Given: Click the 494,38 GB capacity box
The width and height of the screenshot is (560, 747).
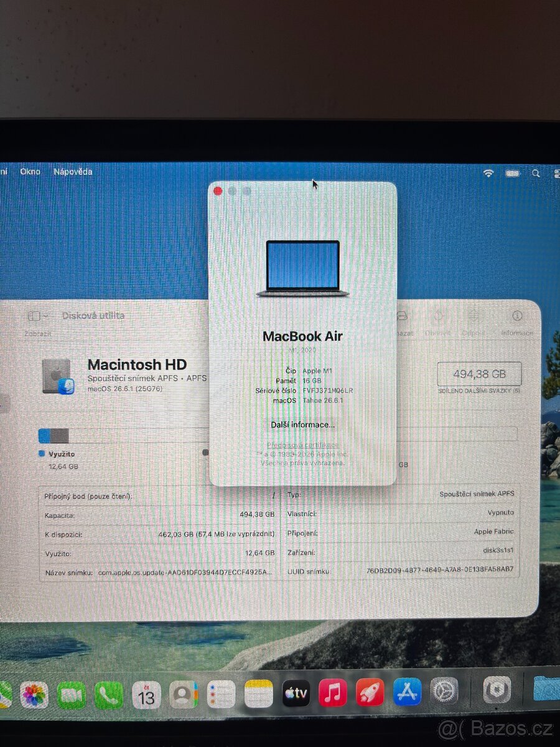Looking at the screenshot, I should [x=479, y=374].
